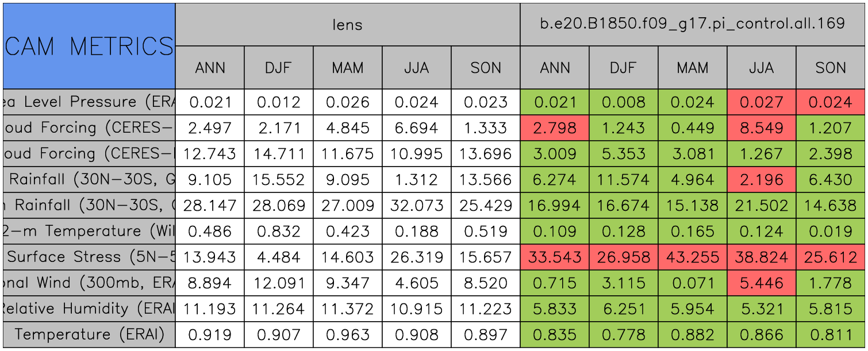Image resolution: width=868 pixels, height=351 pixels.
Task: Click the JJA header under the pi_control case
Action: click(761, 68)
